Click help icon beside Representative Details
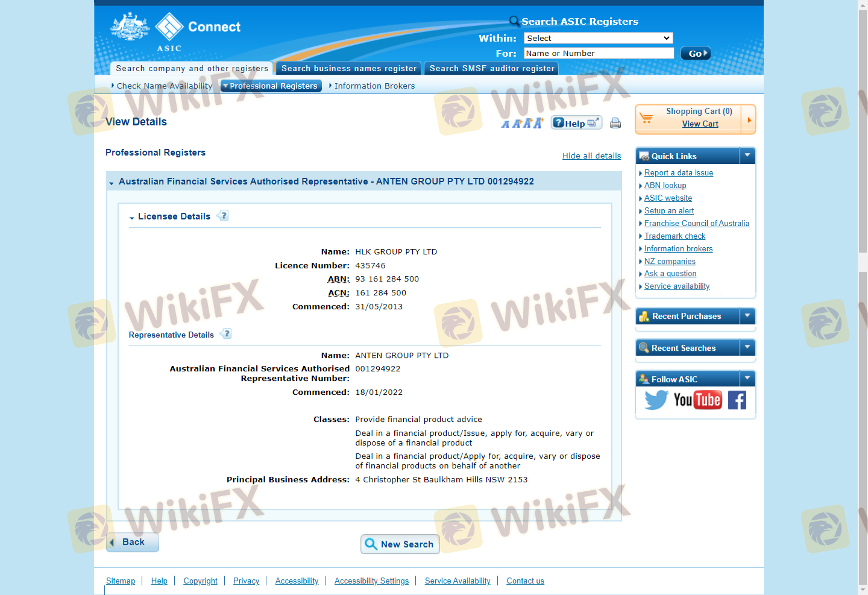 click(226, 334)
